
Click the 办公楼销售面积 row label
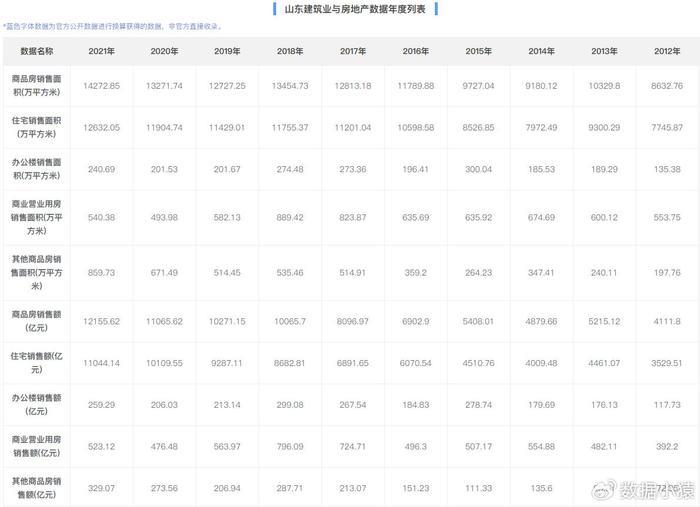pyautogui.click(x=38, y=171)
